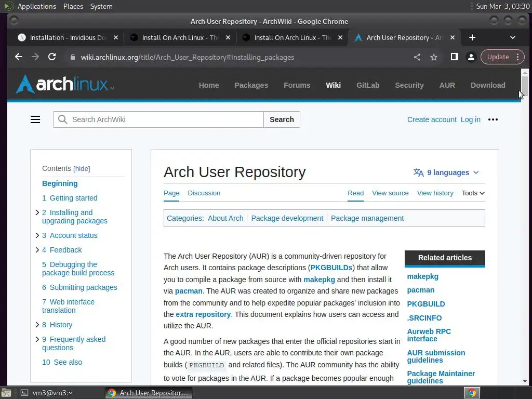
Task: Click the address bar URL
Action: click(187, 57)
